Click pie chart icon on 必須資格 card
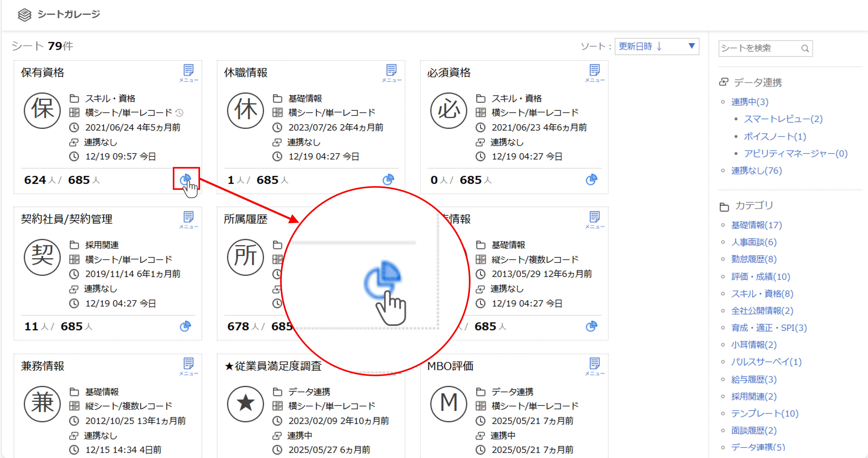This screenshot has height=458, width=868. 591,179
